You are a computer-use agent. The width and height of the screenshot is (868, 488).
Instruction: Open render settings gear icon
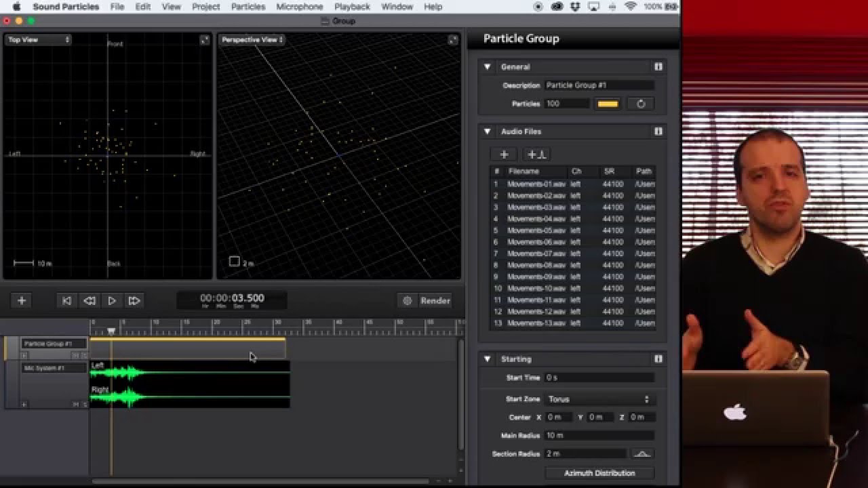(x=408, y=301)
